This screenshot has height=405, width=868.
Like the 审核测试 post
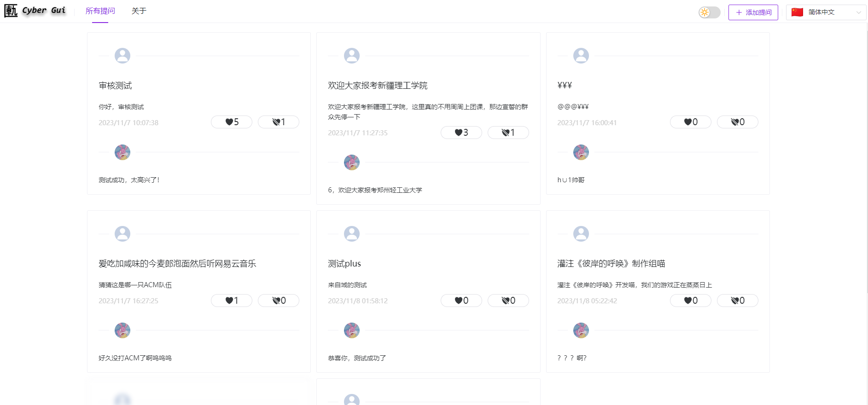[232, 122]
